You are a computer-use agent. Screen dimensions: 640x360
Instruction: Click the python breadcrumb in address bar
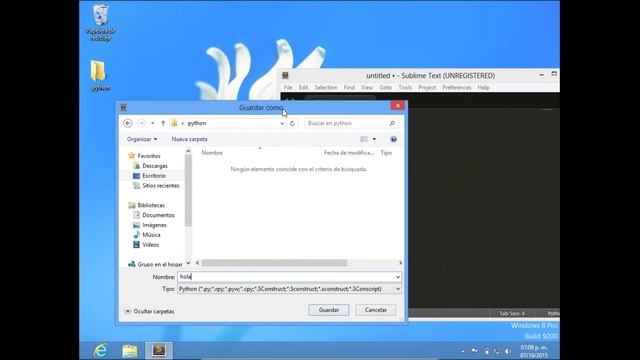coord(197,123)
